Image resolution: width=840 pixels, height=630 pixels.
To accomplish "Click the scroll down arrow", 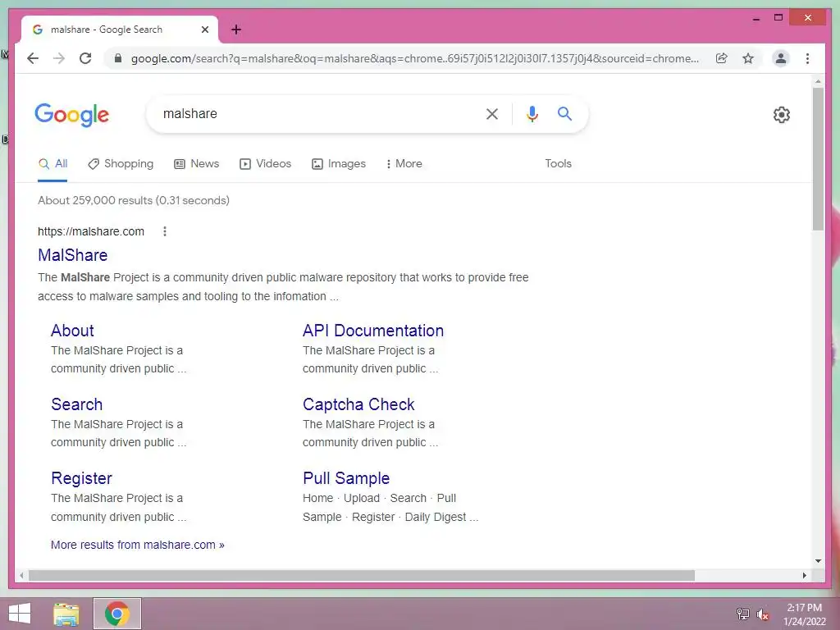I will point(818,561).
